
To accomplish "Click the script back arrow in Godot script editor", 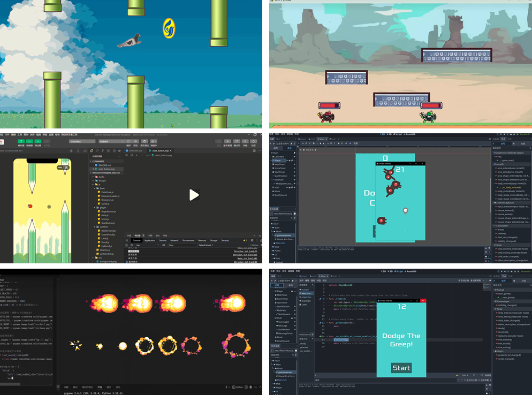I will (x=483, y=280).
